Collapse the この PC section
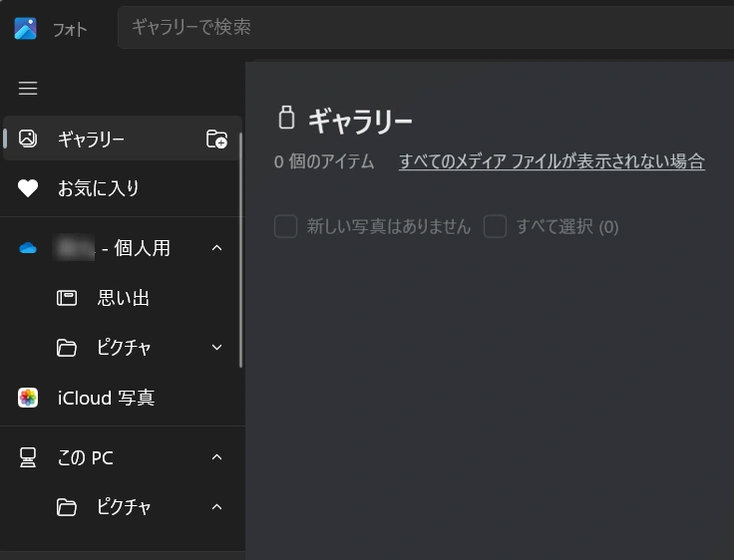Viewport: 734px width, 560px height. 217,457
